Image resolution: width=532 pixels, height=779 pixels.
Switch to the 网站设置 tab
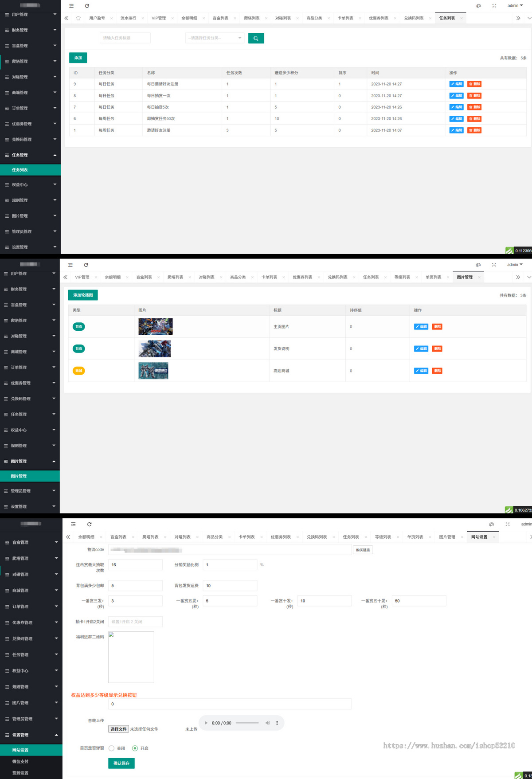(479, 537)
